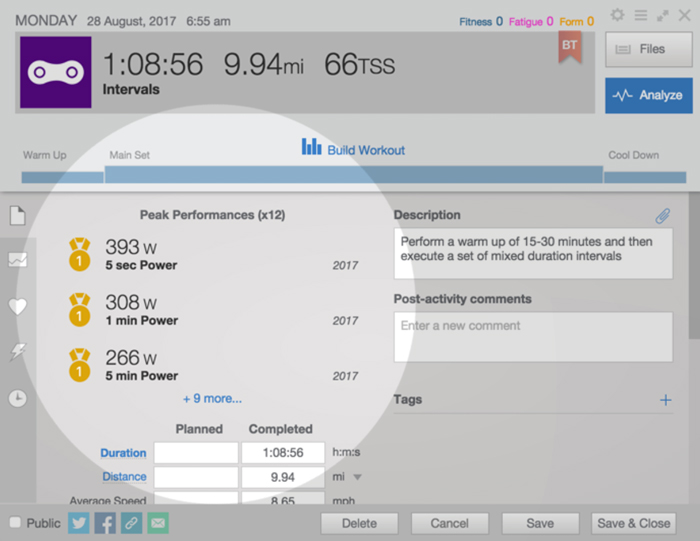Open the settings gear icon
The image size is (700, 541).
(x=617, y=15)
